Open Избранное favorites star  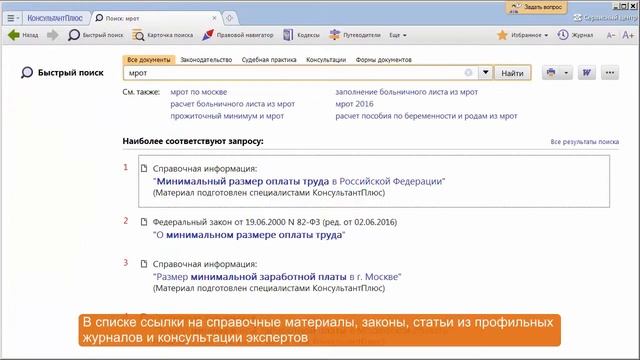(502, 35)
